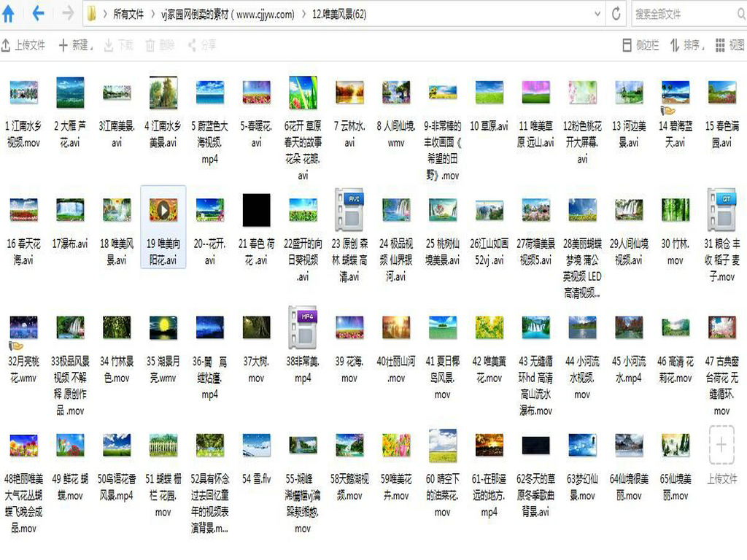
Task: Click the 搜索全部文件 search box
Action: click(682, 13)
